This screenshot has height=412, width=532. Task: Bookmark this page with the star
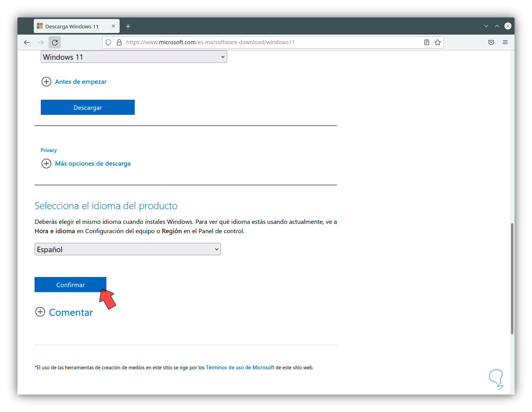pyautogui.click(x=438, y=42)
